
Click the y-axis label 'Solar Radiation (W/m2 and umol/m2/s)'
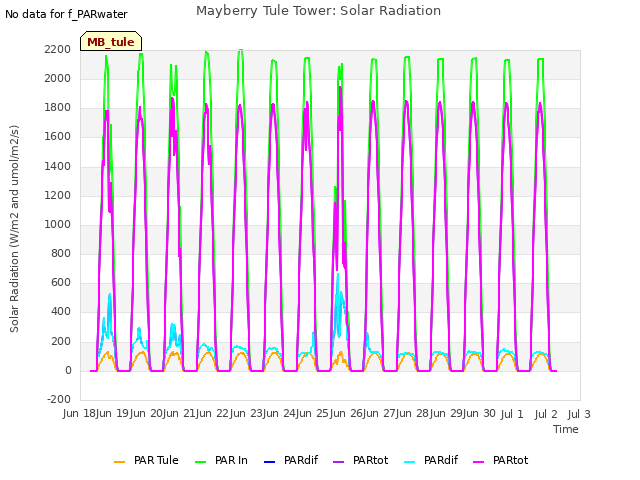(14, 229)
